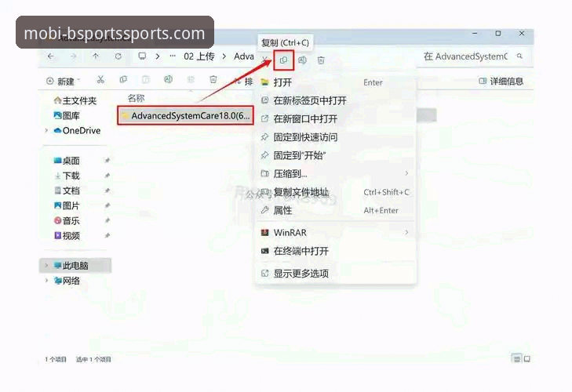The height and width of the screenshot is (392, 572).
Task: Switch to large thumbnails view in the status bar
Action: point(527,359)
